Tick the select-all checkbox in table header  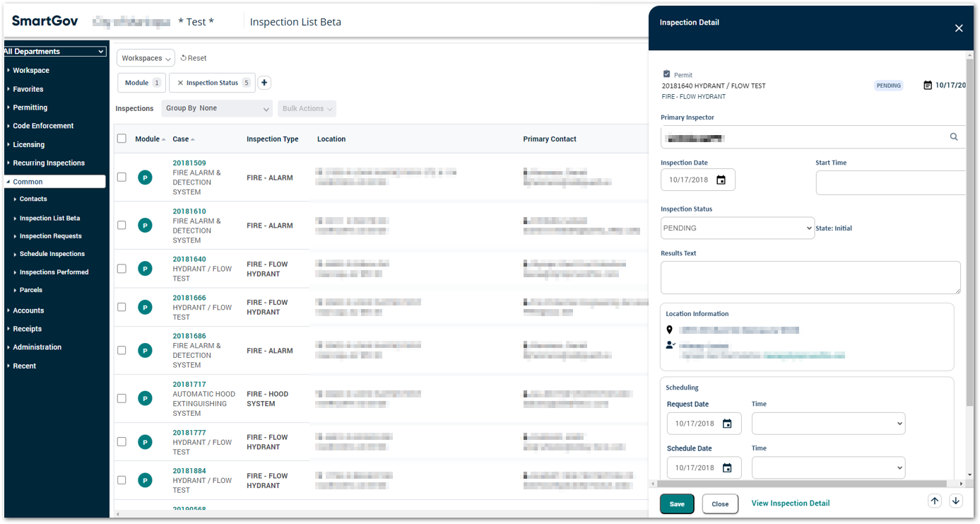122,139
